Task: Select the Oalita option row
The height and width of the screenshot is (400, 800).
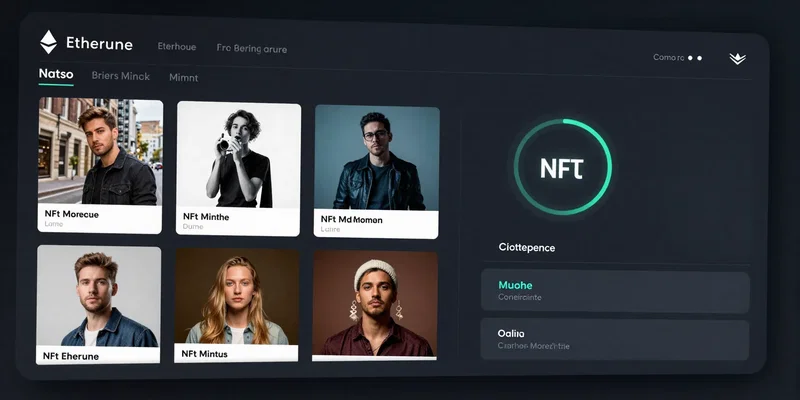Action: click(x=615, y=340)
